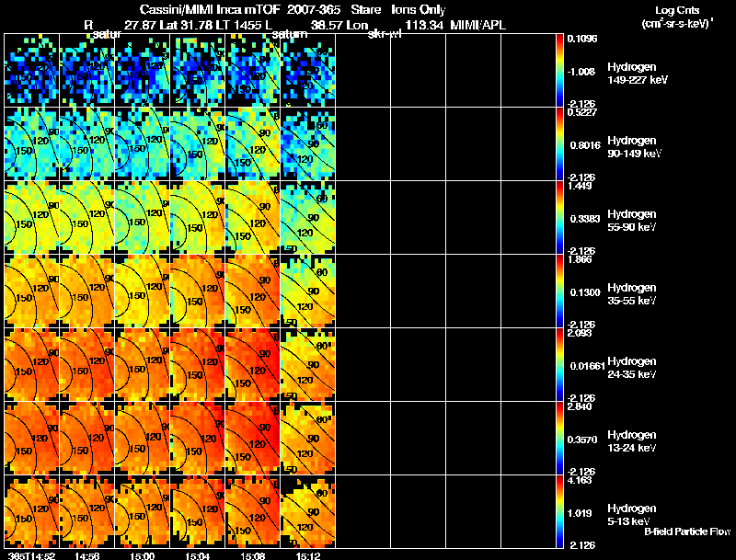Click the '1.866' color scale value

click(x=580, y=259)
